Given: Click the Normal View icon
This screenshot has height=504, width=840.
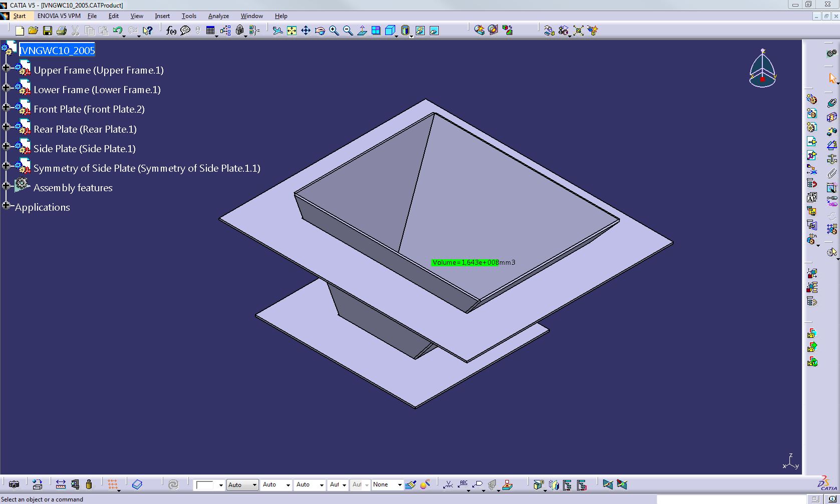Looking at the screenshot, I should (x=362, y=31).
